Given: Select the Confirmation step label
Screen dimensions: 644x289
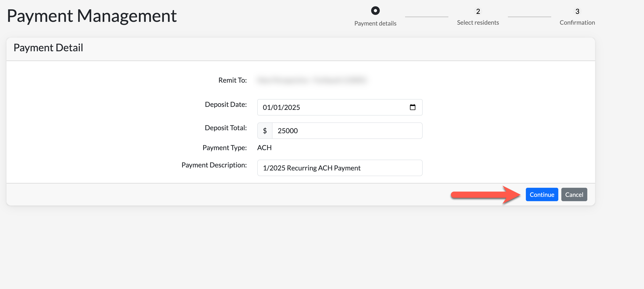Looking at the screenshot, I should [x=577, y=23].
